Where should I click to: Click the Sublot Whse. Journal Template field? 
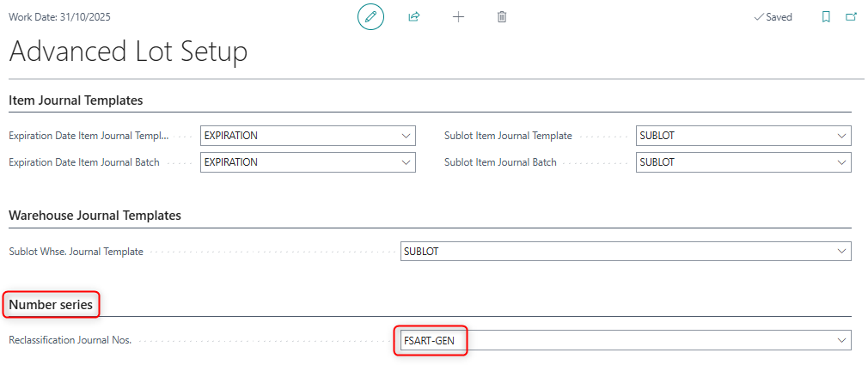[x=614, y=252]
